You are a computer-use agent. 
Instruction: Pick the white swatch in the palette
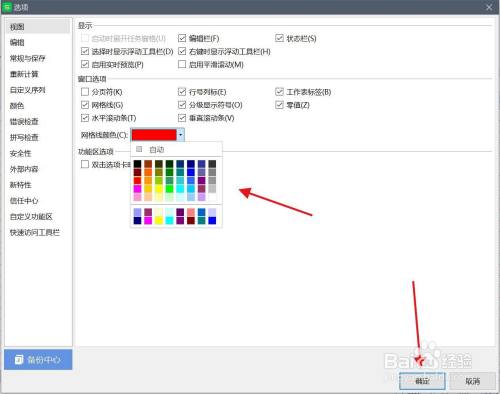pyautogui.click(x=212, y=197)
